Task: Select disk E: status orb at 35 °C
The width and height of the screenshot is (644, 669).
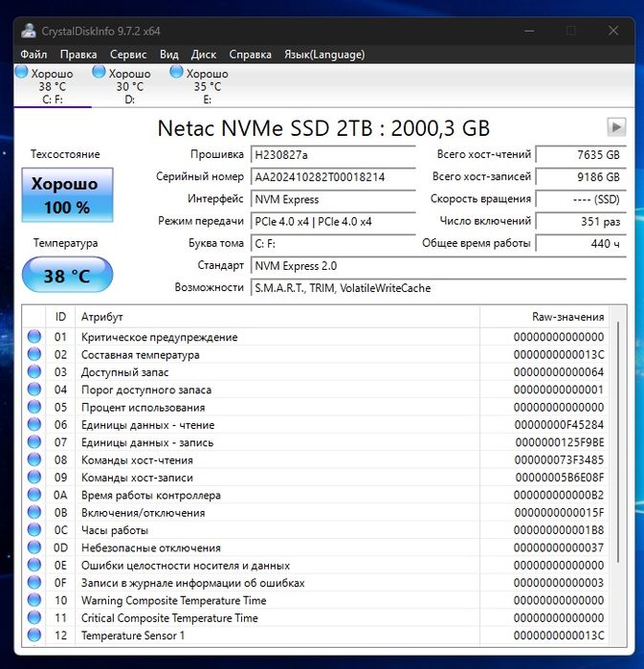Action: [176, 72]
